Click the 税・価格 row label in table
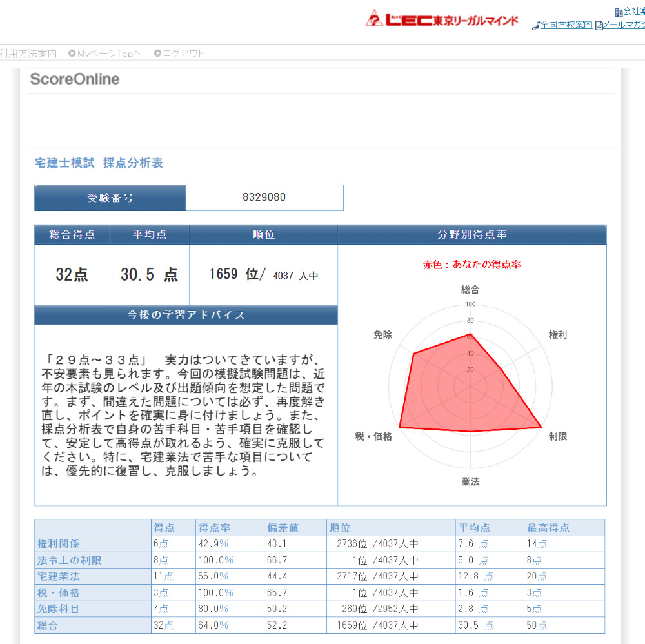The image size is (645, 644). pyautogui.click(x=59, y=592)
